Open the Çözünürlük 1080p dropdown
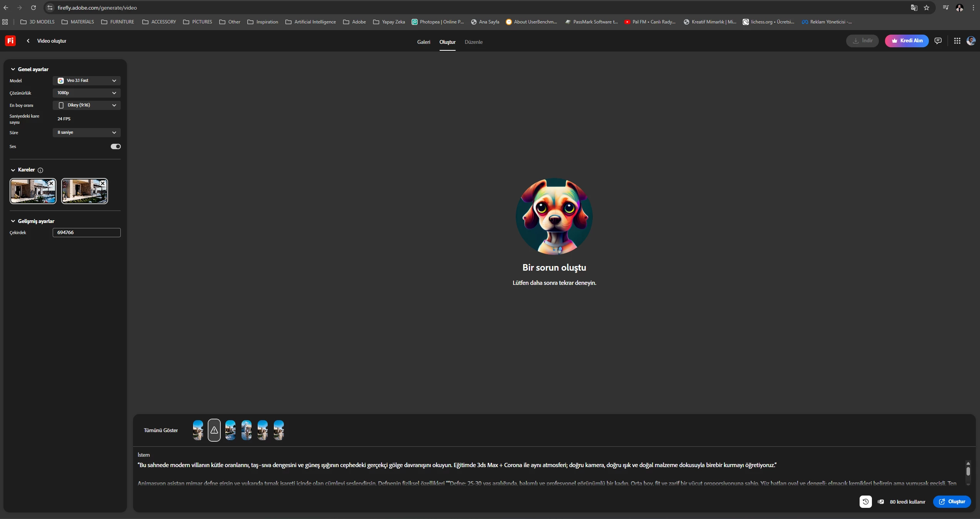This screenshot has width=980, height=519. point(87,93)
